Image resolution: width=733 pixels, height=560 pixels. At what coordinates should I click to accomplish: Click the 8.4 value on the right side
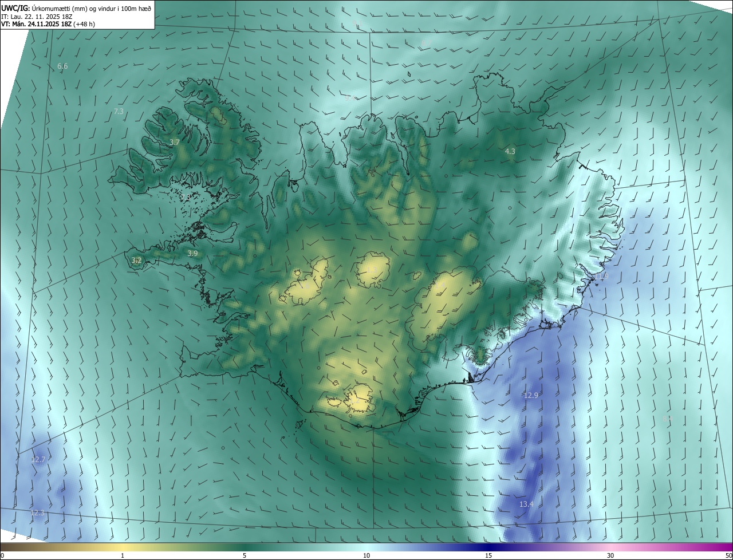[667, 419]
